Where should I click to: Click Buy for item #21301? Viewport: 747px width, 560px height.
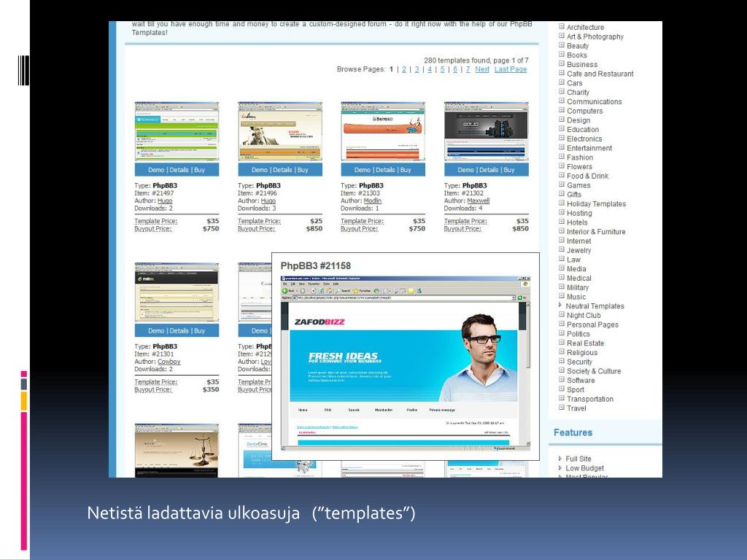[x=199, y=331]
